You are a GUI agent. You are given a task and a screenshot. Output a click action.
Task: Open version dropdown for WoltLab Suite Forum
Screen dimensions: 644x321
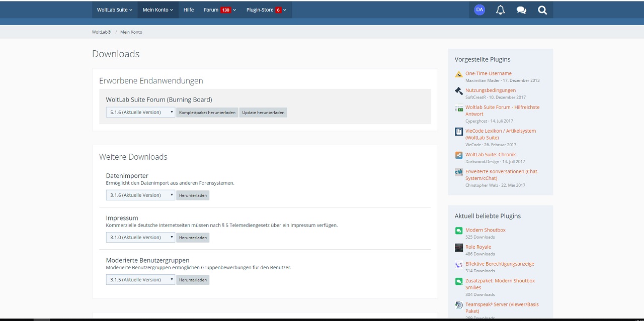click(x=140, y=113)
